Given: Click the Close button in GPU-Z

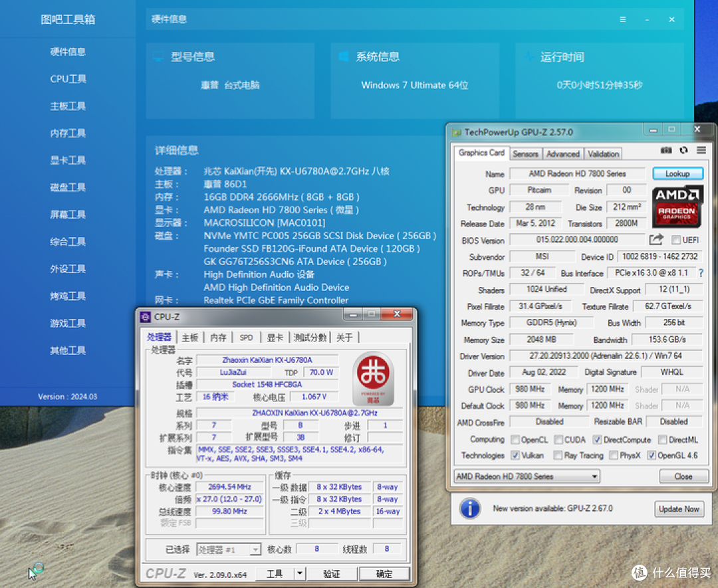Looking at the screenshot, I should click(x=683, y=476).
